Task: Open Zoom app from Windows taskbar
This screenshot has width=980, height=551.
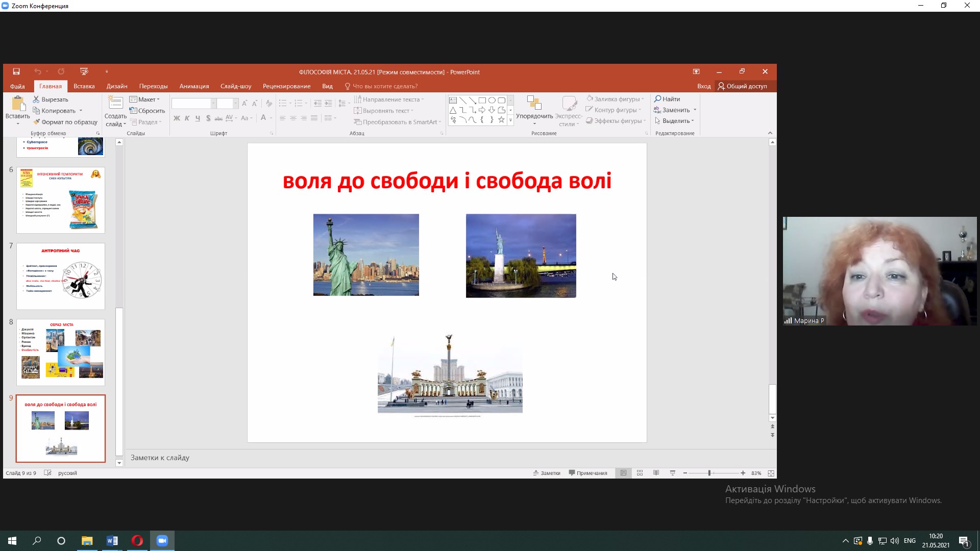Action: pos(162,541)
